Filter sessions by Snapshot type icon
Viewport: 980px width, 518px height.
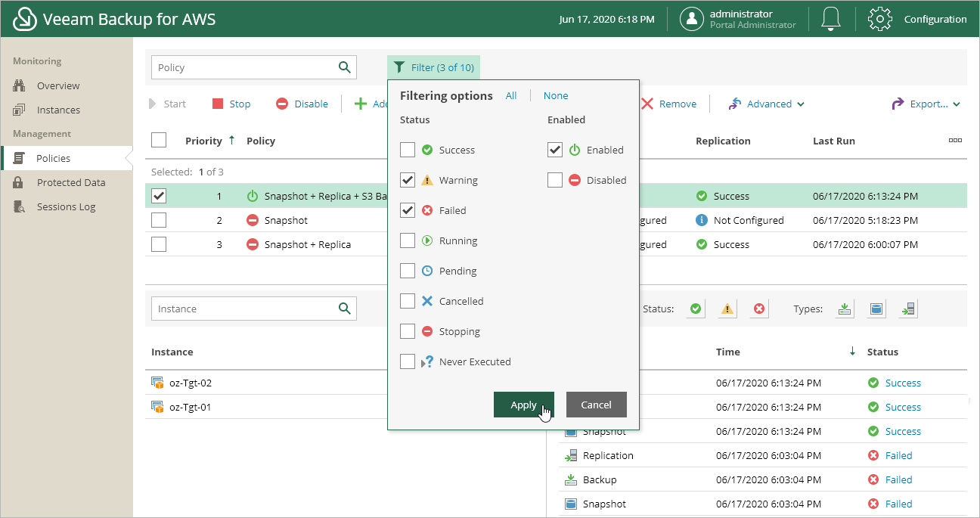[876, 309]
